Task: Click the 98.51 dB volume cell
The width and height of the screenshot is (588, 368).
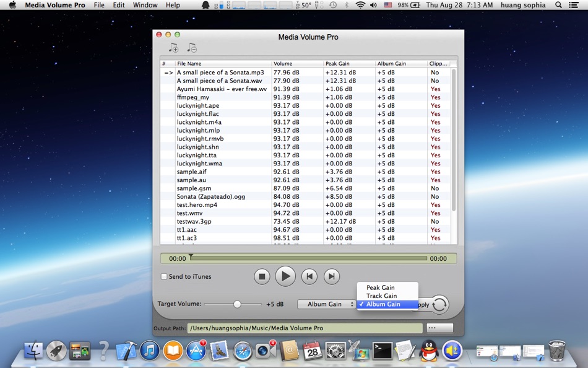Action: click(x=286, y=238)
